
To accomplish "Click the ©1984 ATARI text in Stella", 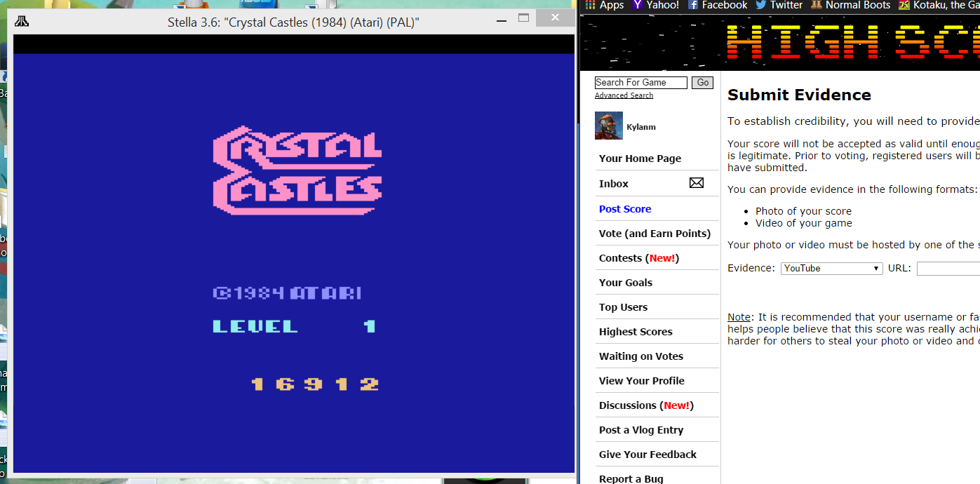I will point(288,293).
